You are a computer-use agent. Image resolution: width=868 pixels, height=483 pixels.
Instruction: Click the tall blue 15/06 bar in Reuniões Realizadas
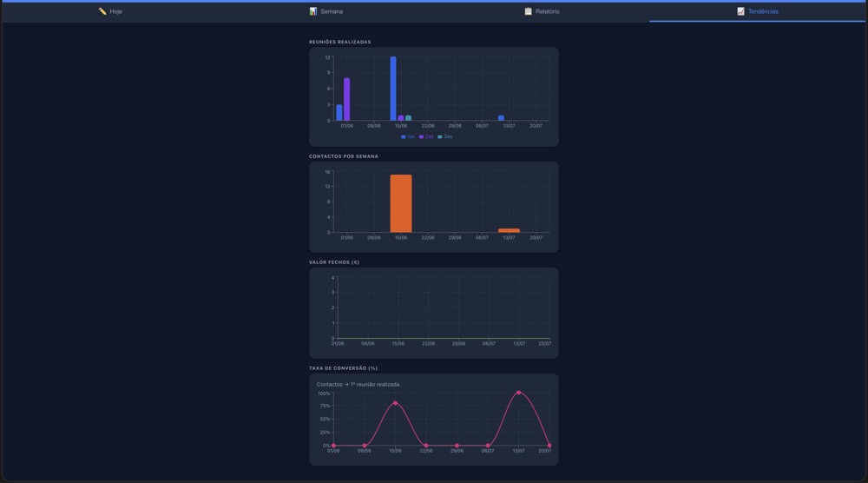(393, 89)
